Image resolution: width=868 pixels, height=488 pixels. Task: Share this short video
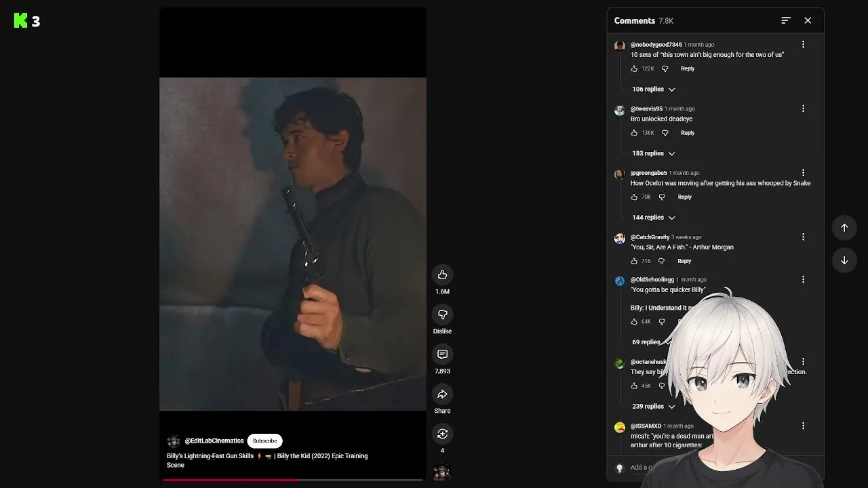pos(442,394)
